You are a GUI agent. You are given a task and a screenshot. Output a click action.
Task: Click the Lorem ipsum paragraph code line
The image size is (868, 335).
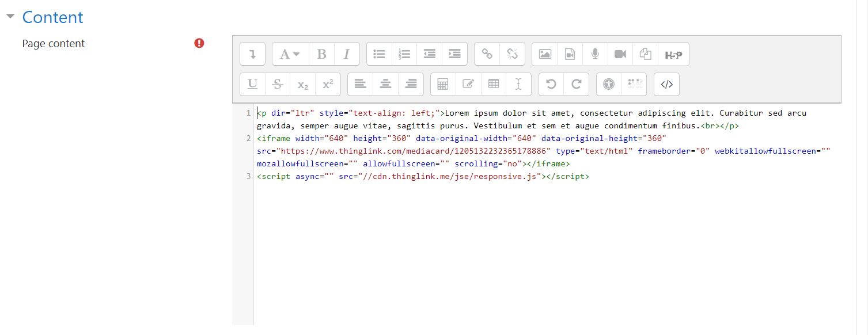(532, 119)
